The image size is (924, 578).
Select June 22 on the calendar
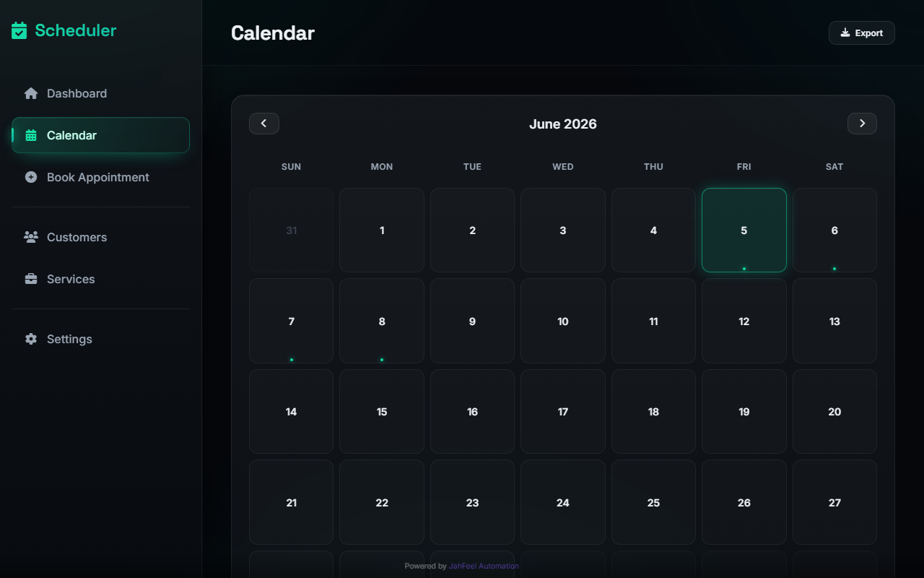382,502
